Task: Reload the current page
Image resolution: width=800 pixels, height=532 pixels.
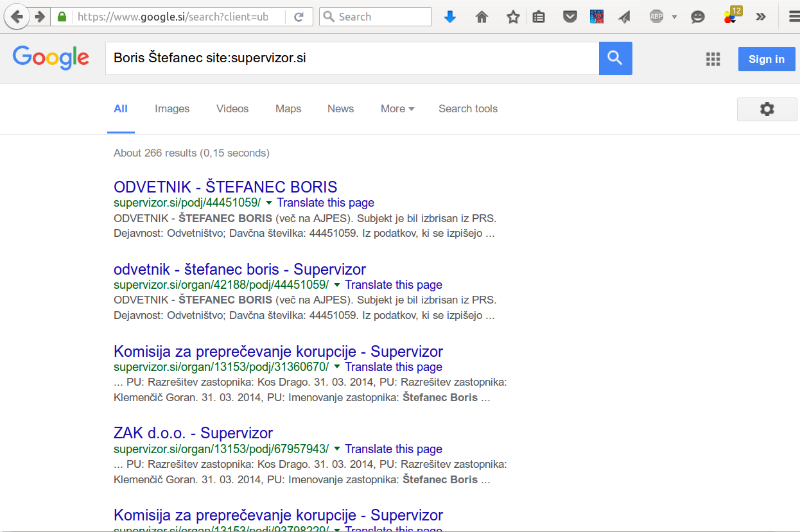Action: tap(299, 17)
